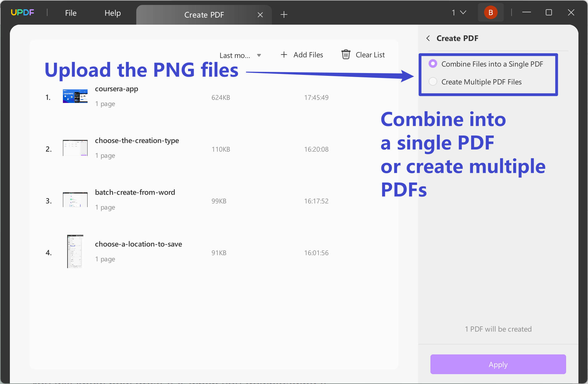Click the plus icon next to Add Files
The image size is (588, 384).
tap(283, 55)
